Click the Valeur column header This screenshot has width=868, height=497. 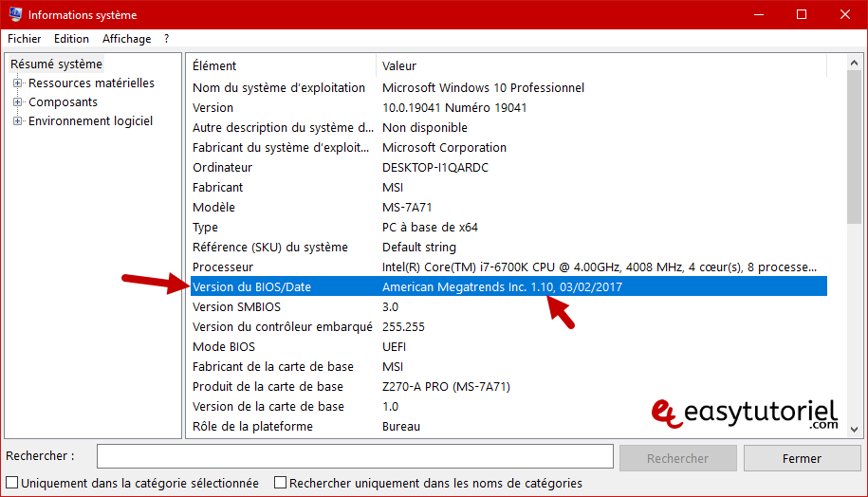(x=601, y=65)
